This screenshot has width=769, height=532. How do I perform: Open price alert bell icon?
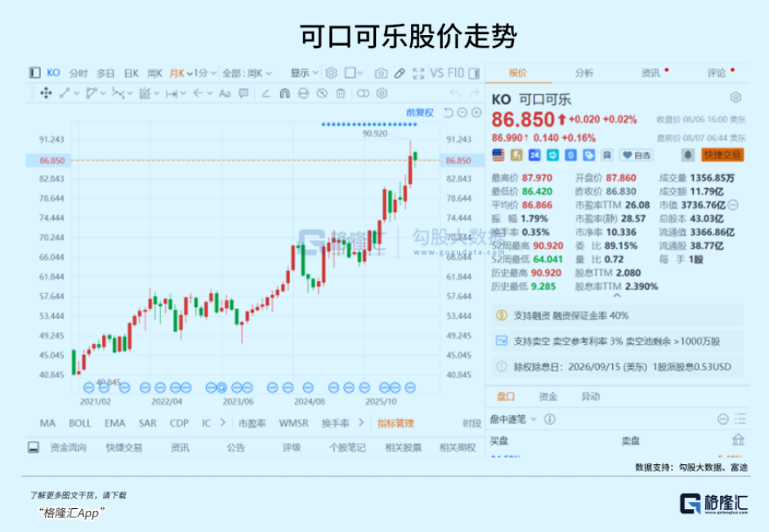coord(688,155)
